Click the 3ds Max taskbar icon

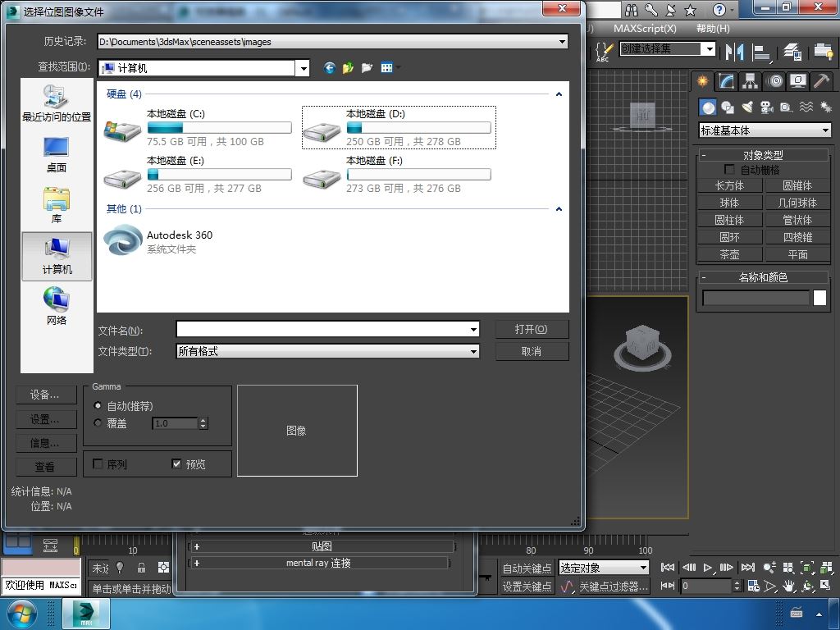86,614
